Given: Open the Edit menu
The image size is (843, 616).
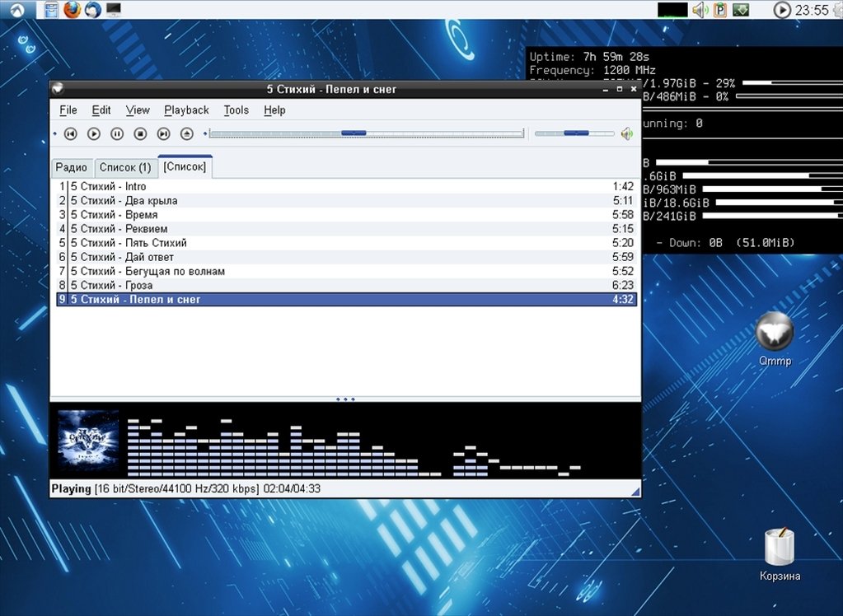Looking at the screenshot, I should 101,110.
